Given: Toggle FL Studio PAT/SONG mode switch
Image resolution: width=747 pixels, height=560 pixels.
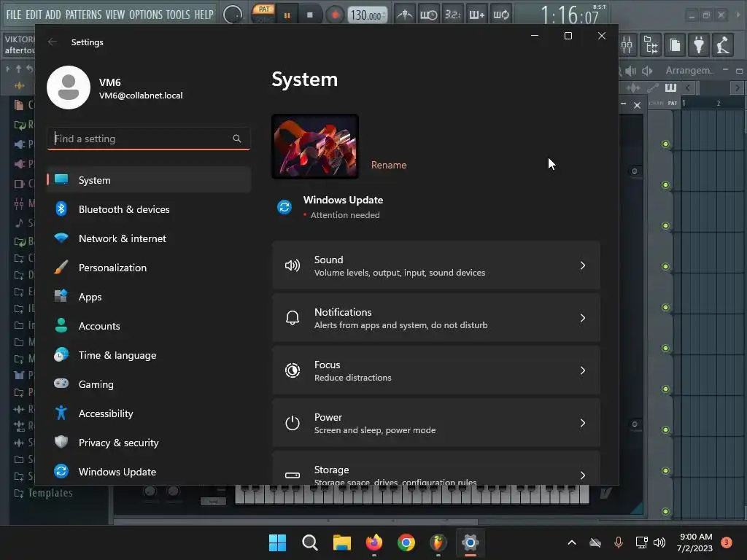Looking at the screenshot, I should click(x=264, y=14).
